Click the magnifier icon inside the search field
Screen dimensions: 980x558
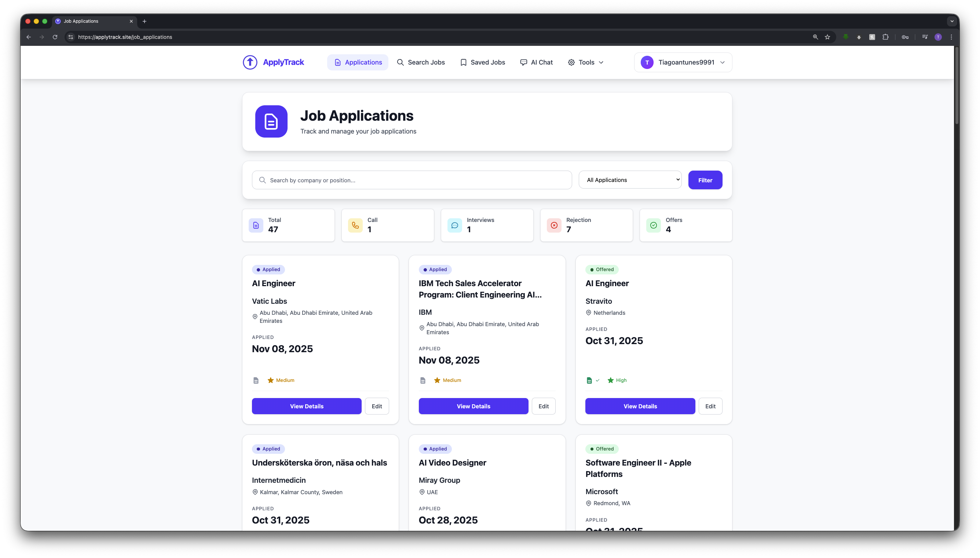click(262, 180)
